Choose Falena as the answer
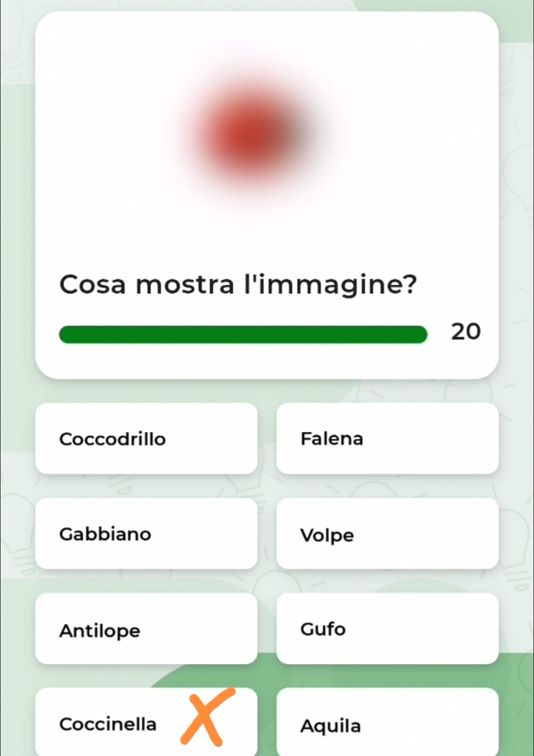The image size is (534, 756). pyautogui.click(x=387, y=438)
